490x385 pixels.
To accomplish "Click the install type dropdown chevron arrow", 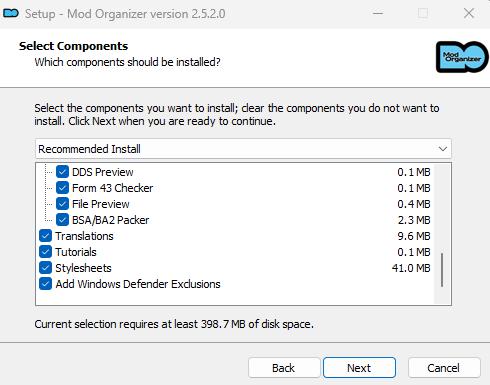I will click(x=443, y=149).
